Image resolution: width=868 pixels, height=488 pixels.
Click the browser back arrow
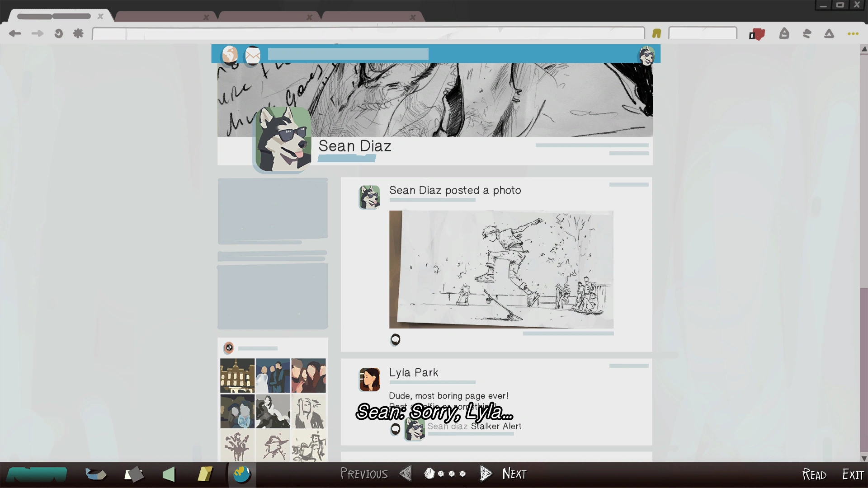pyautogui.click(x=15, y=33)
